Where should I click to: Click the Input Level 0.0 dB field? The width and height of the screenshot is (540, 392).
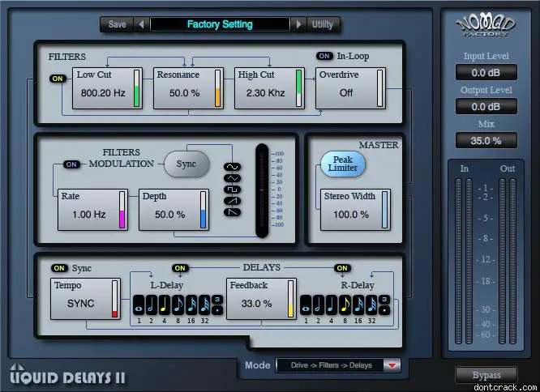point(486,73)
